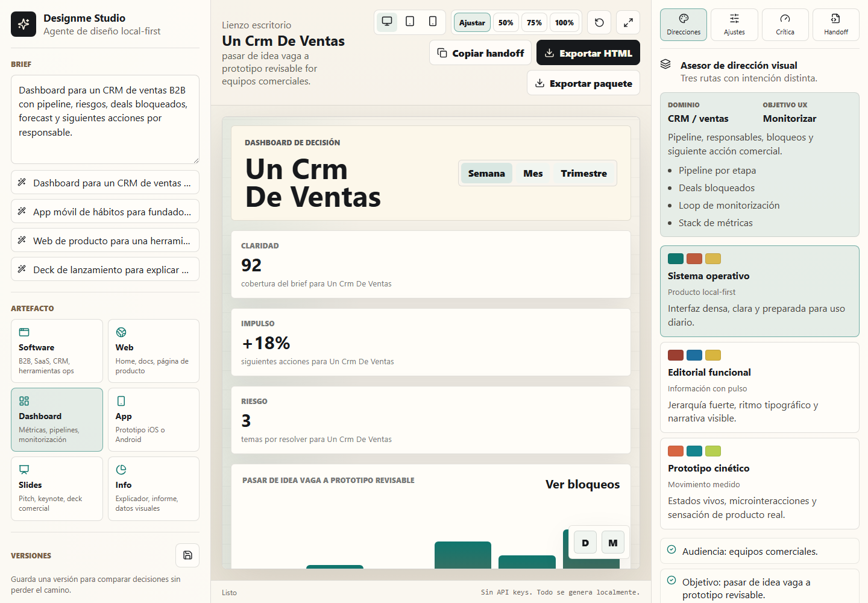Use the Dashboard para un CRM de ventas preset

tap(105, 183)
